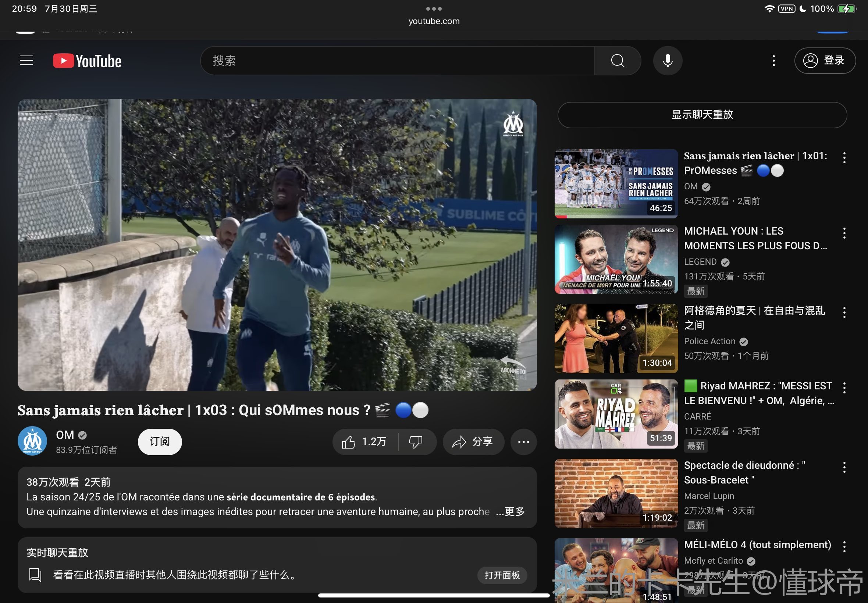Viewport: 868px width, 603px height.
Task: Tap the youtube.com address bar
Action: [434, 21]
